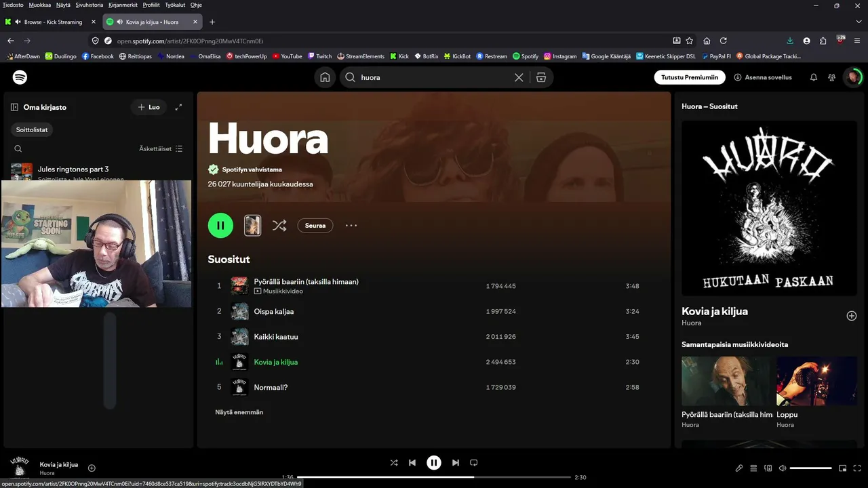Open the Työkalut menu
Screen dimensions: 868x488
175,5
